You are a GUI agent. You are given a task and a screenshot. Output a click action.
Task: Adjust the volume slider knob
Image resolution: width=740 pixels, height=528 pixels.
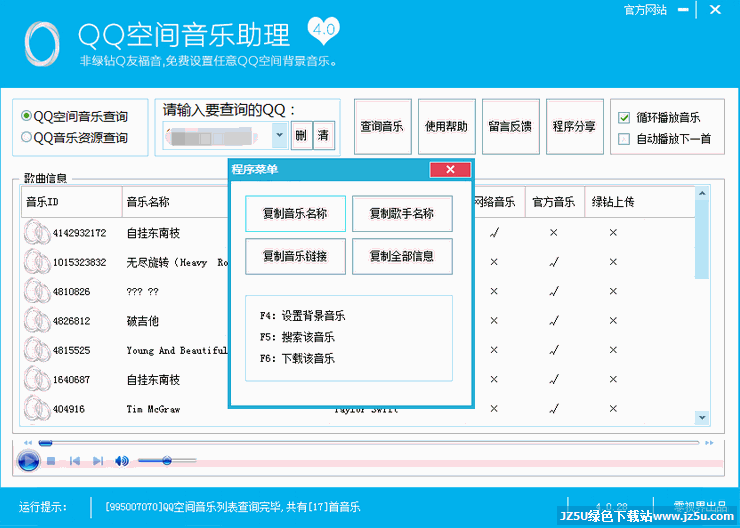pyautogui.click(x=167, y=461)
